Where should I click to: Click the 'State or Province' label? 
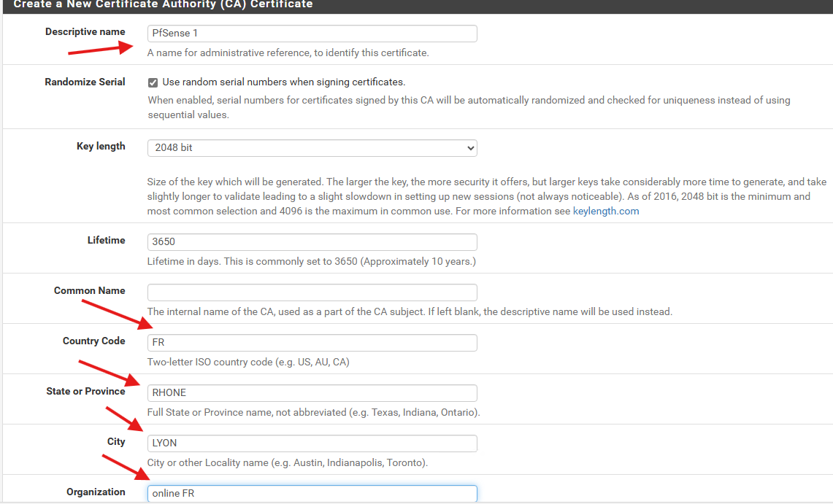click(85, 392)
